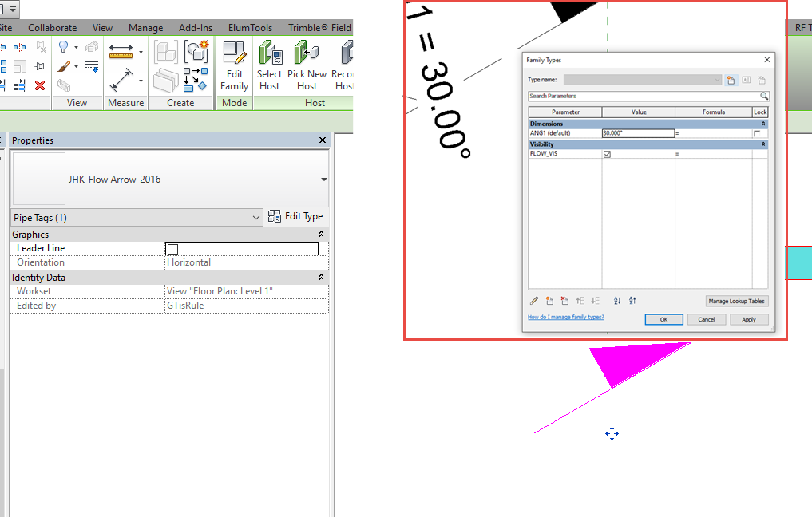
Task: Open the Pipe Tags (1) dropdown
Action: click(255, 217)
